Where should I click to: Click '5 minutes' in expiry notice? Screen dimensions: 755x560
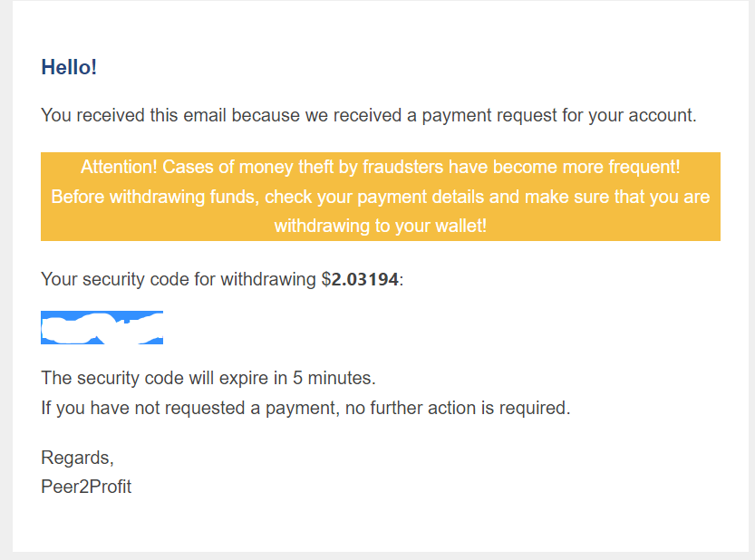click(x=332, y=378)
